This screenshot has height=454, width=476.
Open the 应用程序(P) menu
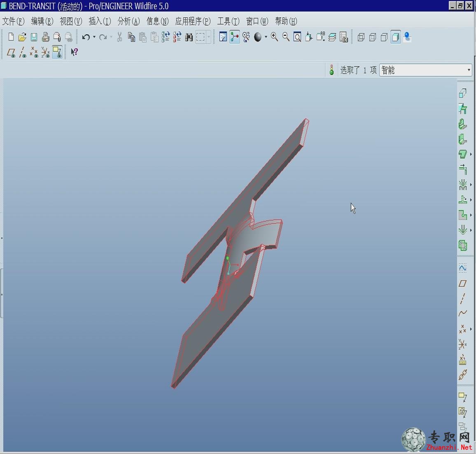pyautogui.click(x=193, y=21)
